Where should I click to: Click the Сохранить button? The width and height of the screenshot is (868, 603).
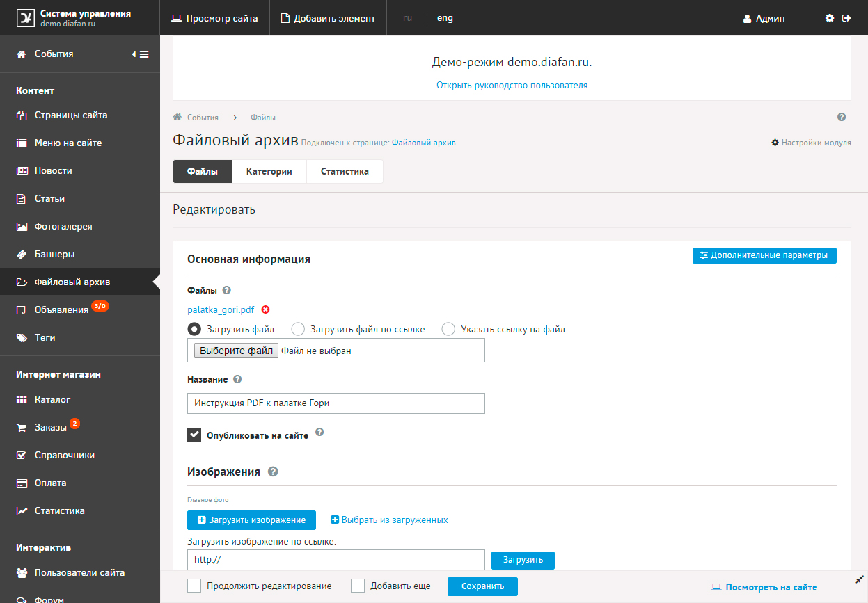click(482, 586)
